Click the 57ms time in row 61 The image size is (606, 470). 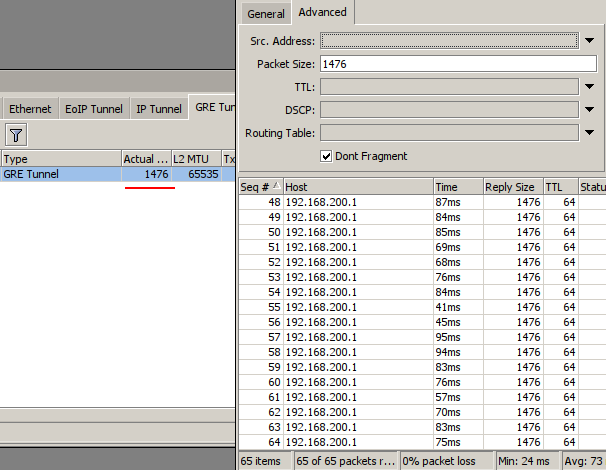[448, 397]
